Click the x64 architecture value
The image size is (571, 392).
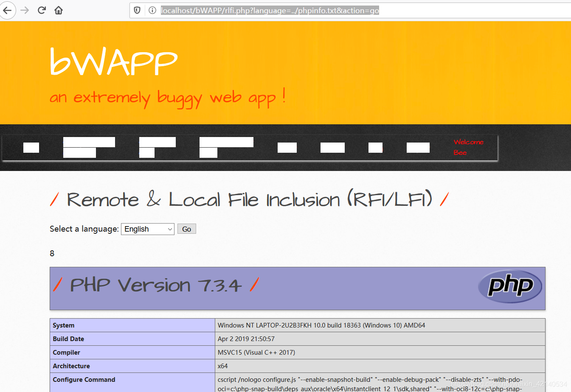(x=222, y=366)
